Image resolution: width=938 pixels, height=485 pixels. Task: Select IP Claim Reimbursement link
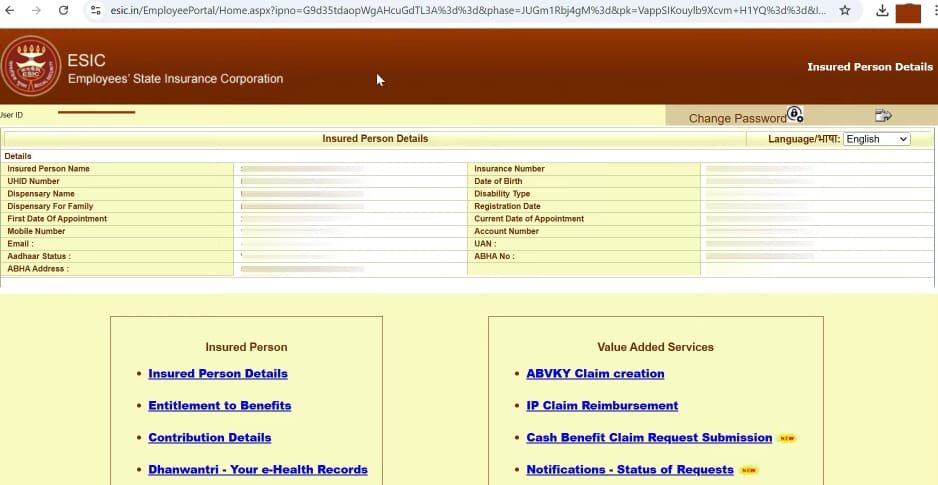[602, 406]
